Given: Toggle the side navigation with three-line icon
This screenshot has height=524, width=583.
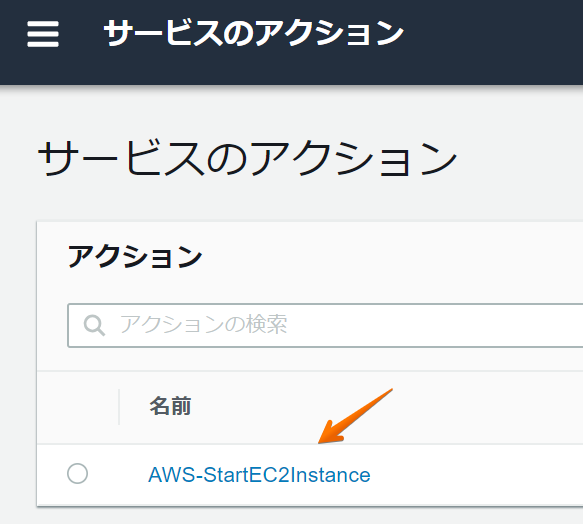Looking at the screenshot, I should [x=43, y=34].
